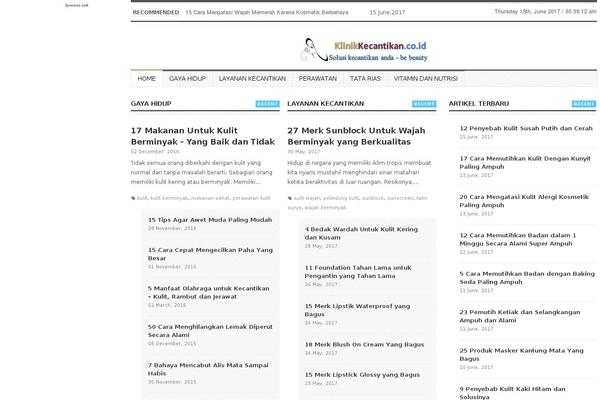
Task: Open 15 Merk Lipstick Glossy article
Action: pyautogui.click(x=362, y=375)
